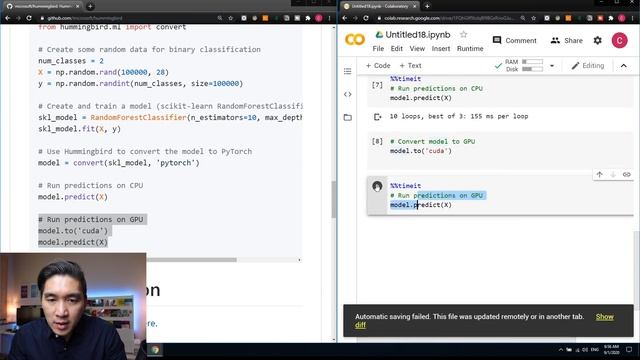Open Colab files folder sidebar icon
The width and height of the screenshot is (640, 360).
pyautogui.click(x=347, y=118)
